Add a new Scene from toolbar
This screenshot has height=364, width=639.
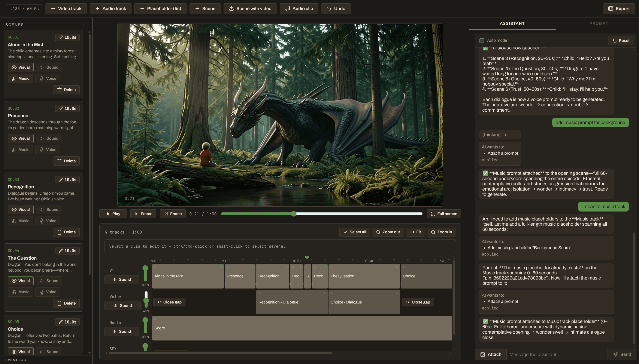[x=205, y=9]
